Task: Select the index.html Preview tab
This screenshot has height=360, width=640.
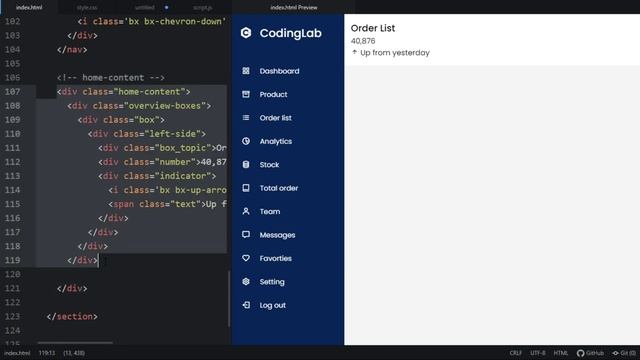Action: [293, 7]
